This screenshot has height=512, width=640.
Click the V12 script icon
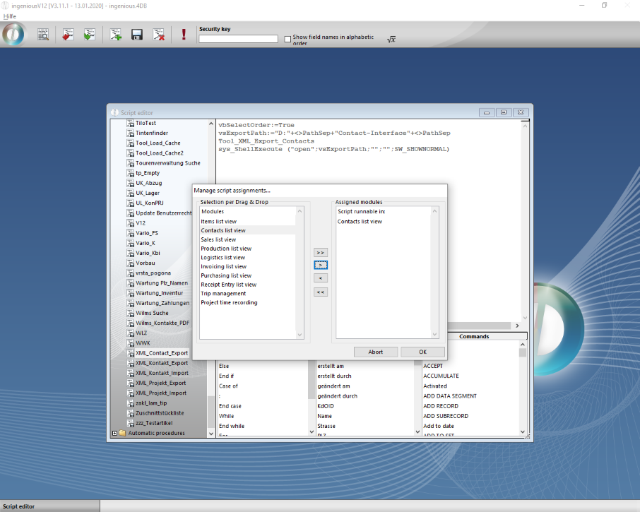pos(130,223)
